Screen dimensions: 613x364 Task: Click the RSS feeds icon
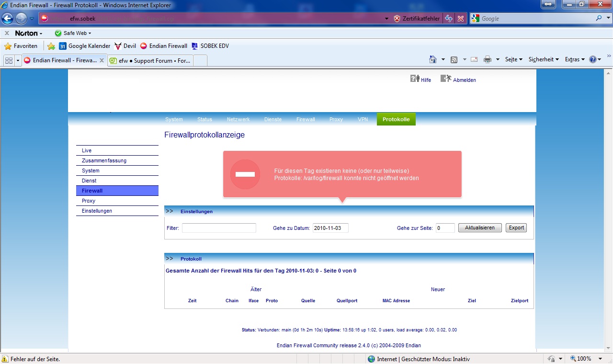pos(454,60)
